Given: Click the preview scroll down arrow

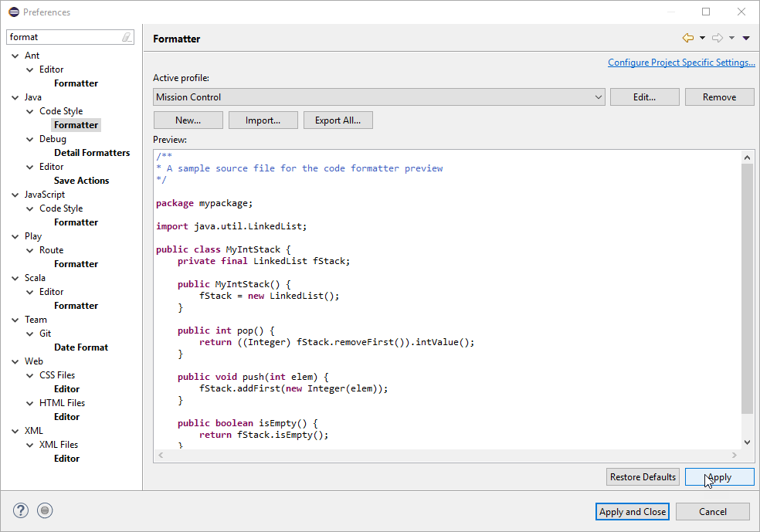Looking at the screenshot, I should click(747, 442).
